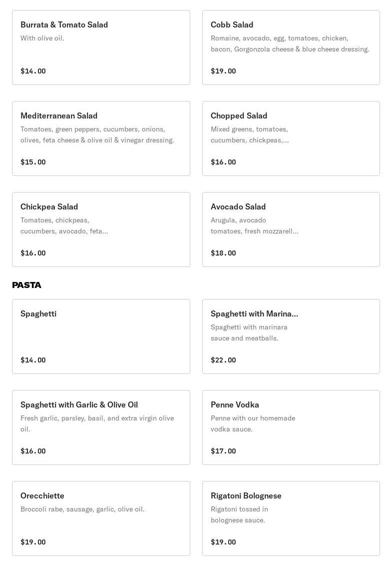The height and width of the screenshot is (569, 392).
Task: Open the Chopped Salad card
Action: coord(291,138)
